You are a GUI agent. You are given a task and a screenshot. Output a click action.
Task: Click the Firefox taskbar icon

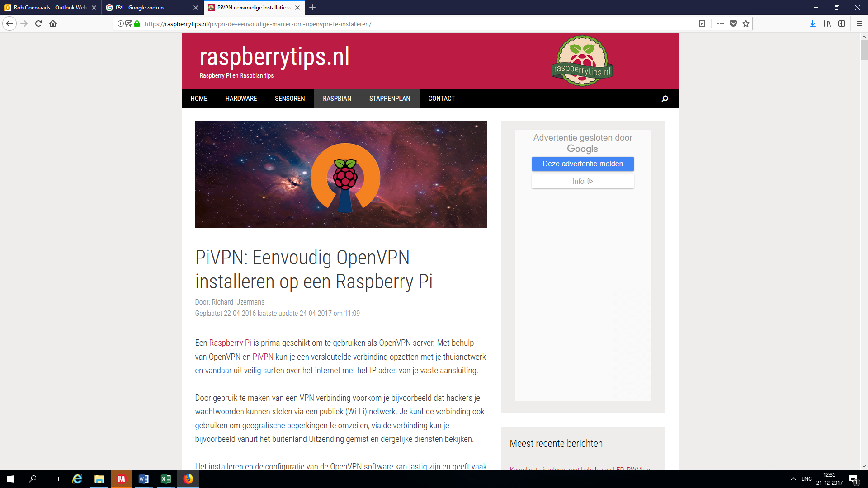click(x=188, y=479)
